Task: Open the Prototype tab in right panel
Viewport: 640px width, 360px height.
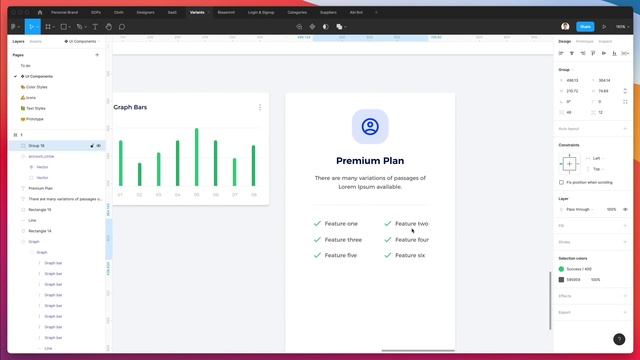Action: pos(584,42)
